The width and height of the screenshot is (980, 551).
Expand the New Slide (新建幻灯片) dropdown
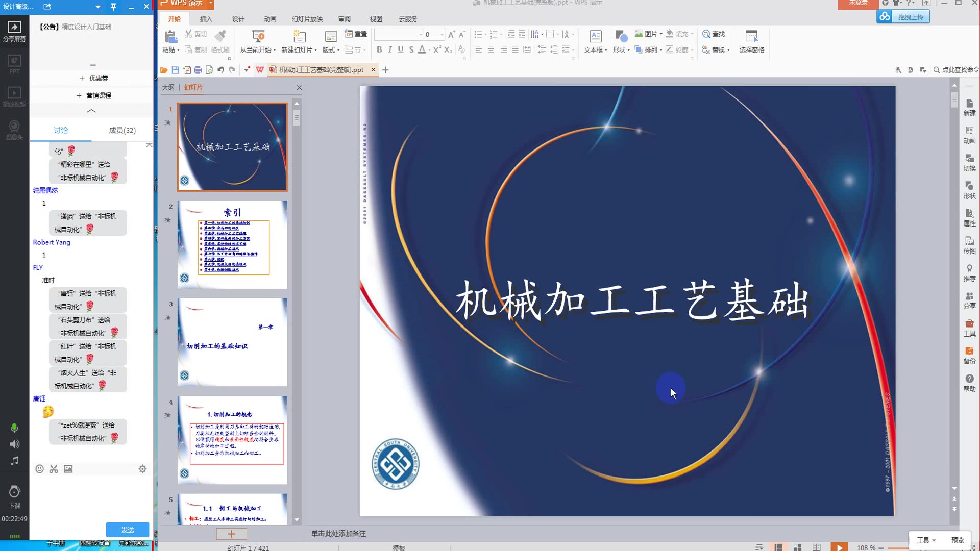(316, 50)
